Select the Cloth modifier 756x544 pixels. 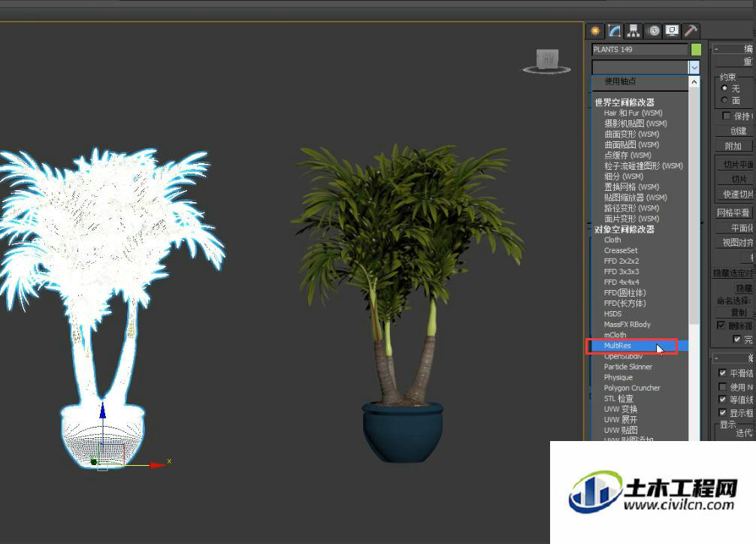click(x=612, y=240)
